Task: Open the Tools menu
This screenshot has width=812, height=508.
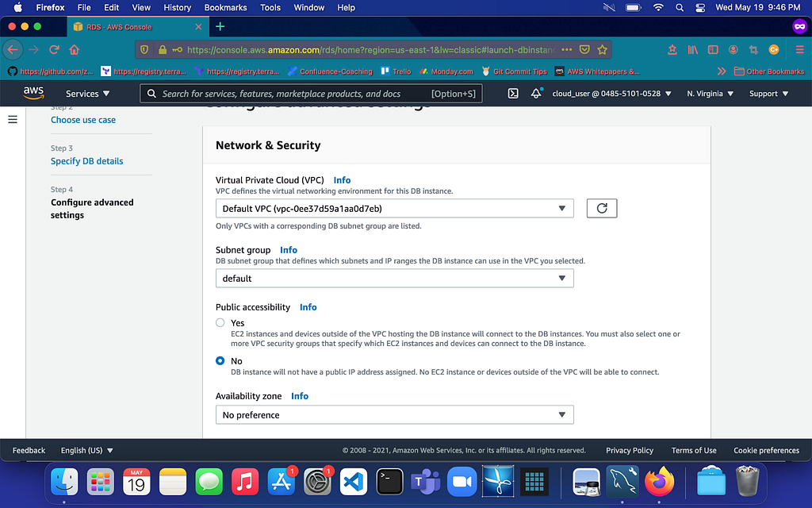Action: pyautogui.click(x=270, y=8)
